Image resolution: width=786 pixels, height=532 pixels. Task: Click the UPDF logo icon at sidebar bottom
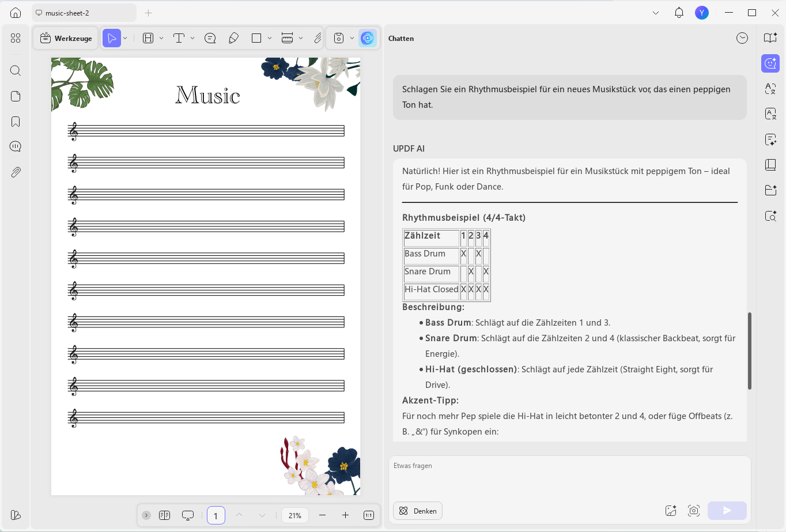pos(16,515)
